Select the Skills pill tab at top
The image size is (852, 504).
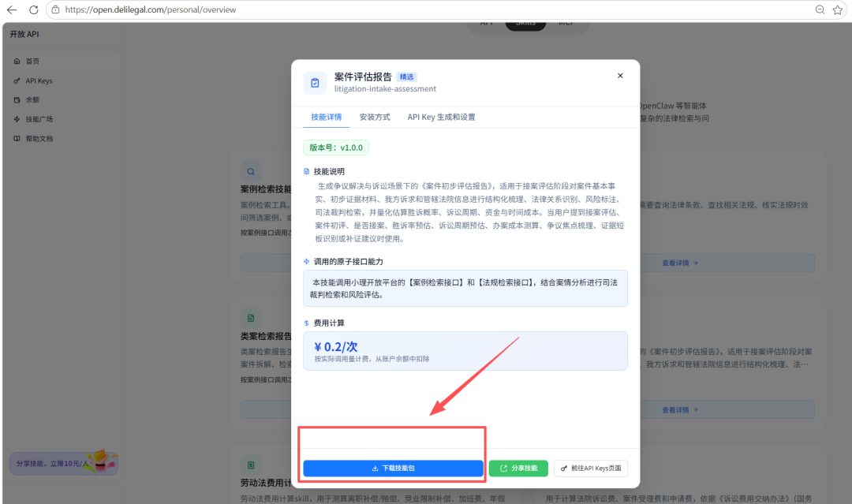tap(525, 24)
